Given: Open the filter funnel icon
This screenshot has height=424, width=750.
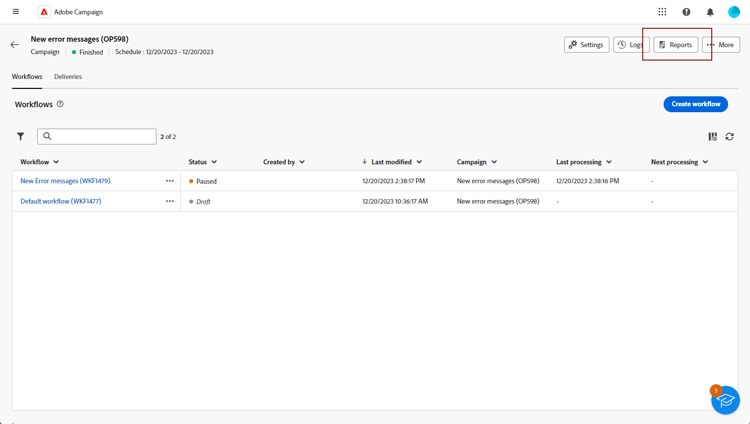Looking at the screenshot, I should pos(21,136).
